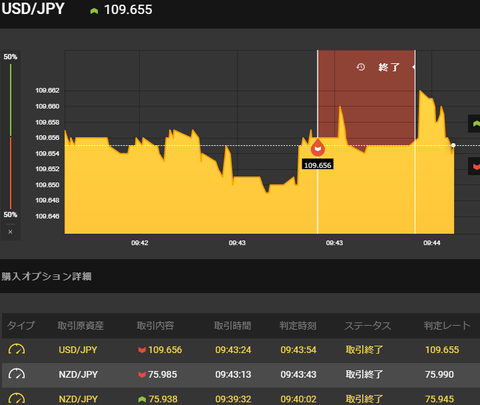Click the 取引終了 status in the USD/JPY row
The width and height of the screenshot is (480, 405).
pyautogui.click(x=364, y=350)
